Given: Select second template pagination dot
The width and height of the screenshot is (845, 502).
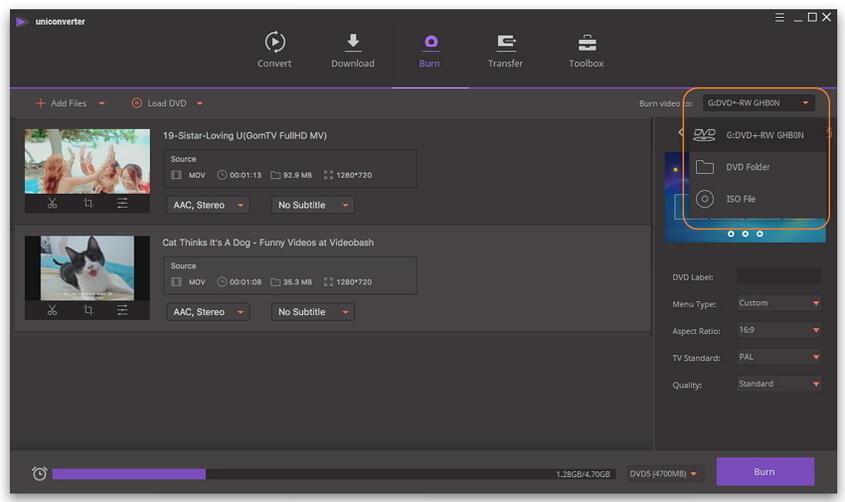Looking at the screenshot, I should pos(745,234).
